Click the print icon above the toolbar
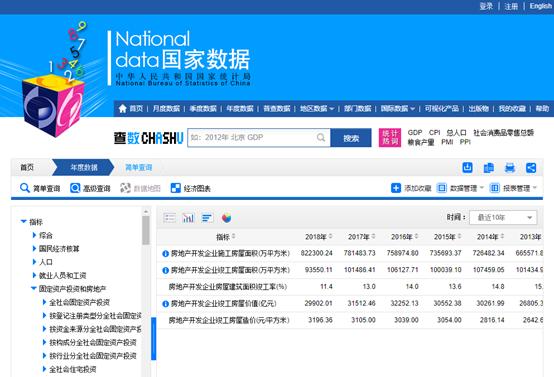The image size is (554, 377). pyautogui.click(x=510, y=167)
